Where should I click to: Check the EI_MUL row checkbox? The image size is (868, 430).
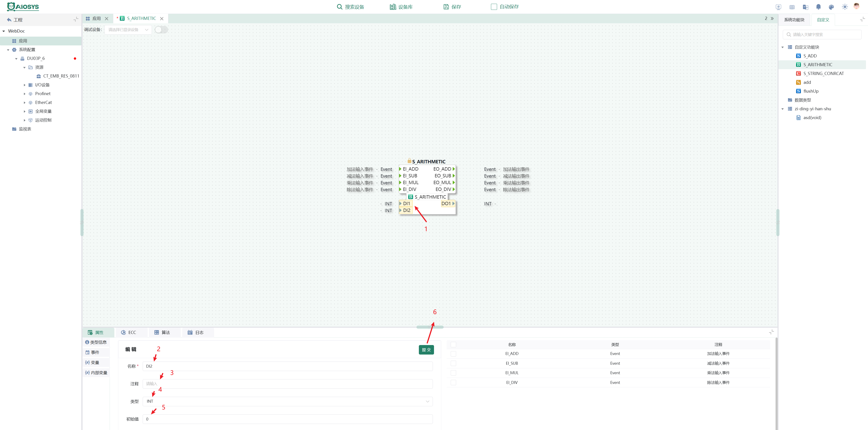pyautogui.click(x=453, y=373)
